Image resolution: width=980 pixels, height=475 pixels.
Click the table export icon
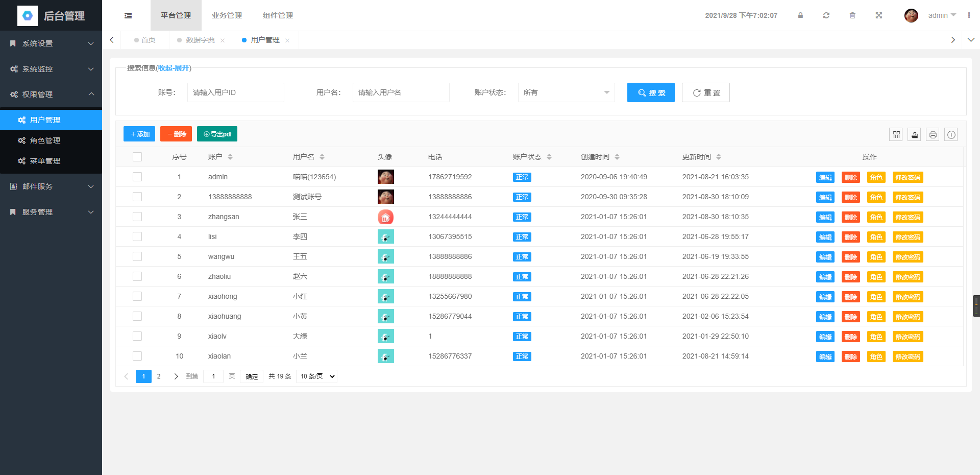pos(914,135)
